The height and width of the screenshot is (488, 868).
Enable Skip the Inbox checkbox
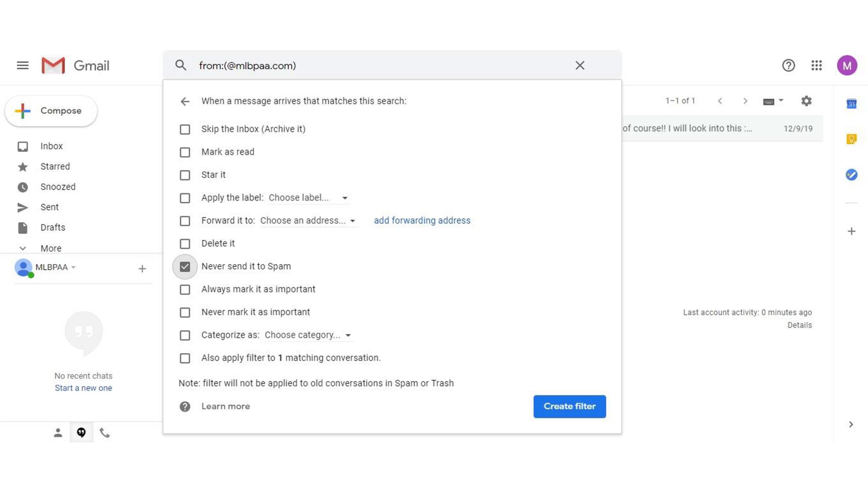click(x=185, y=129)
